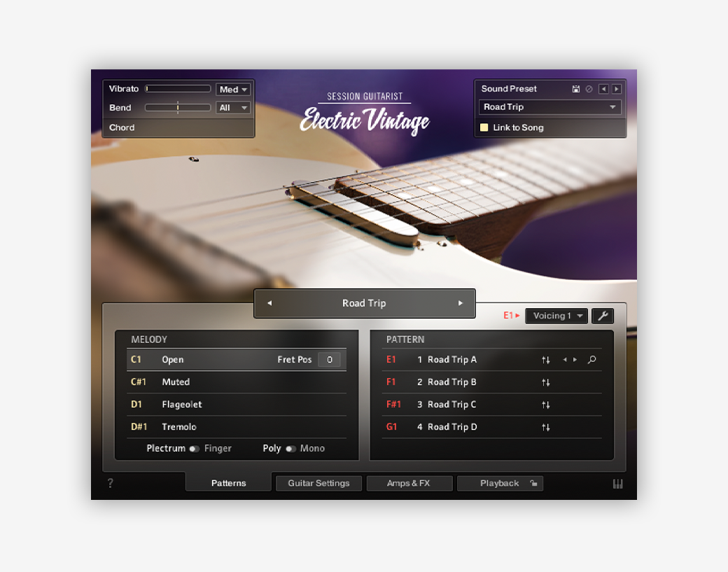The image size is (728, 572).
Task: Click the Road Trip song title bar
Action: [365, 303]
